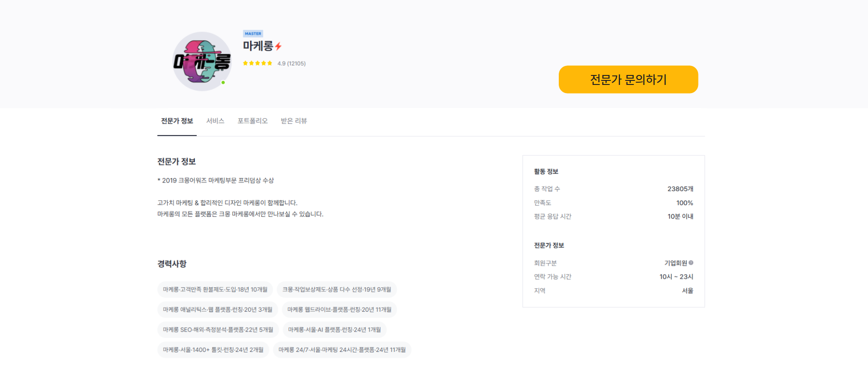Viewport: 868px width, 379px height.
Task: Click the five yellow rating stars
Action: click(x=258, y=63)
